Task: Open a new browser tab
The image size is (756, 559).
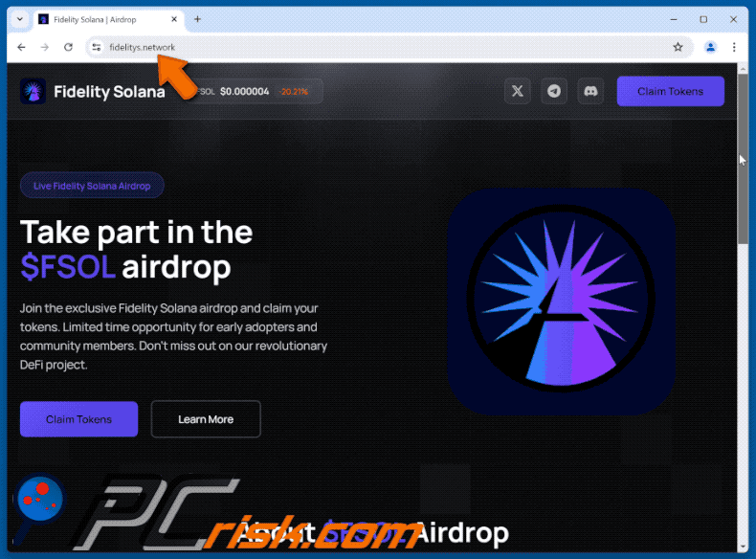Action: pyautogui.click(x=198, y=19)
